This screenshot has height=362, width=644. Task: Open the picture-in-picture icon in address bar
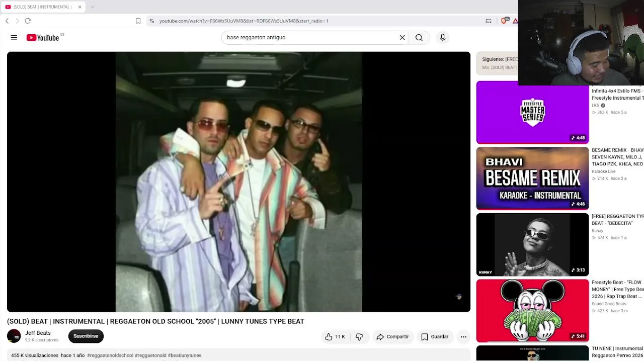[488, 21]
